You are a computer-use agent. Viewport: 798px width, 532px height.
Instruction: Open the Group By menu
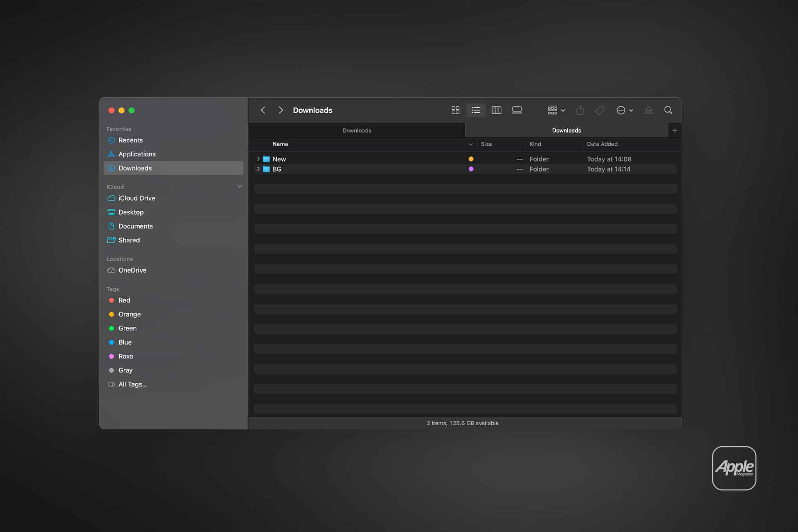point(556,110)
